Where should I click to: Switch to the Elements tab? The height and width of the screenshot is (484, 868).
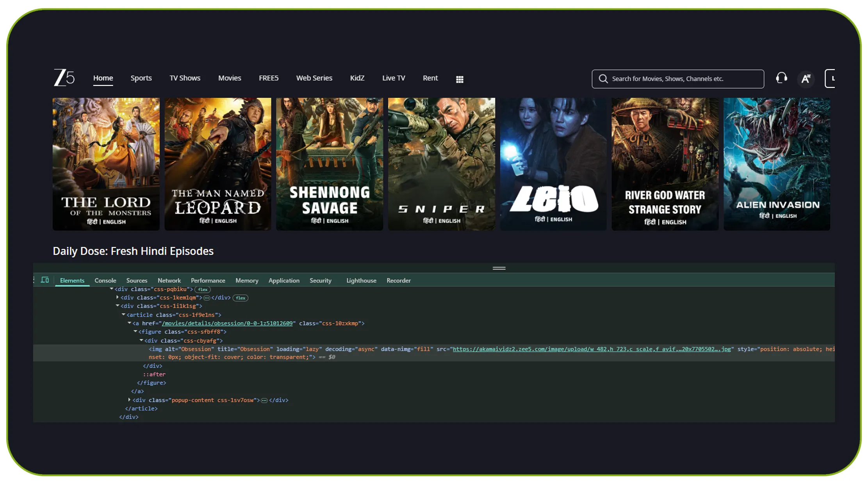click(72, 281)
